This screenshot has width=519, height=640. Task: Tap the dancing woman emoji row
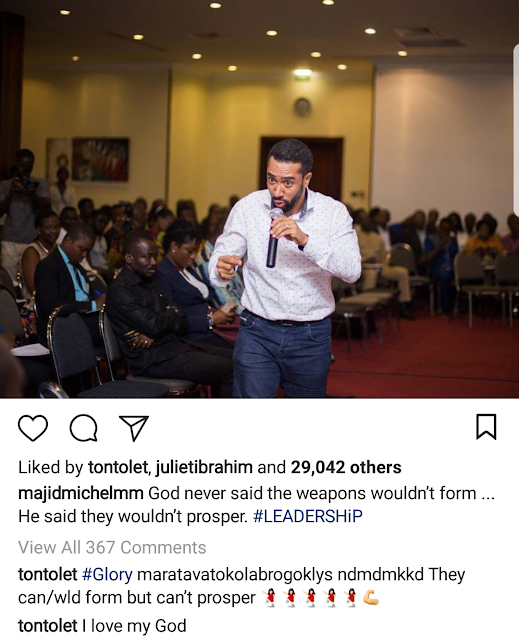coord(311,598)
